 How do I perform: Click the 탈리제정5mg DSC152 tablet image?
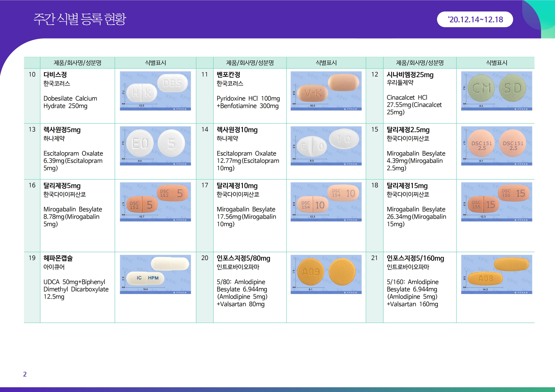coord(155,202)
